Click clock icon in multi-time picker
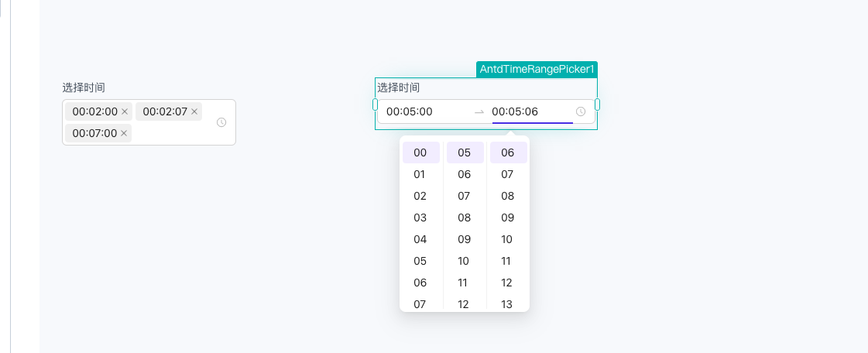868x353 pixels. 221,122
